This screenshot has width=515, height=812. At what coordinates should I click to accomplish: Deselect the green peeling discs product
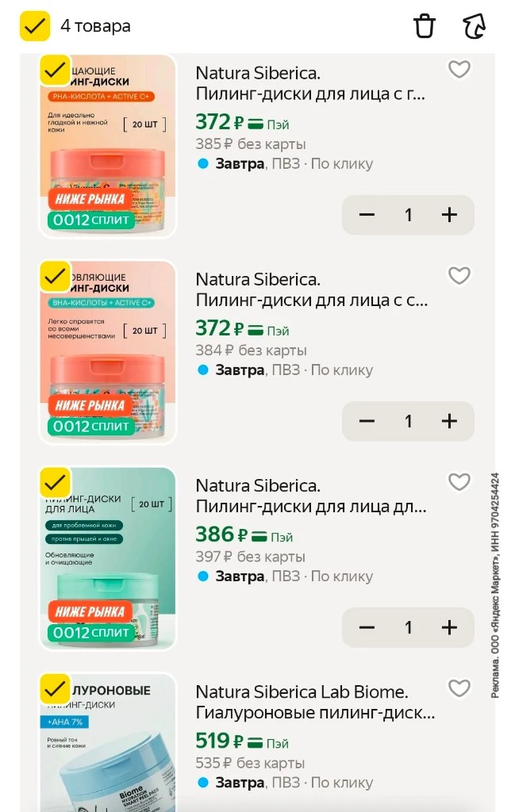tap(55, 482)
